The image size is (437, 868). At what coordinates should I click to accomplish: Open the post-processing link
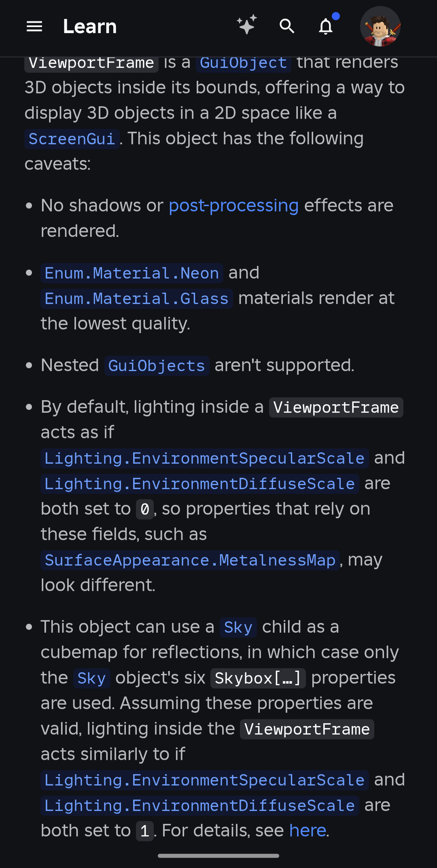(x=233, y=206)
